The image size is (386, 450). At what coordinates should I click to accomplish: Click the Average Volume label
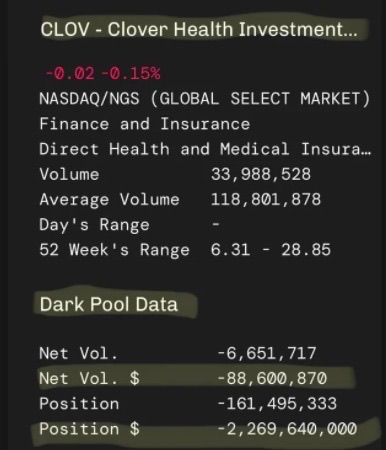(x=109, y=200)
